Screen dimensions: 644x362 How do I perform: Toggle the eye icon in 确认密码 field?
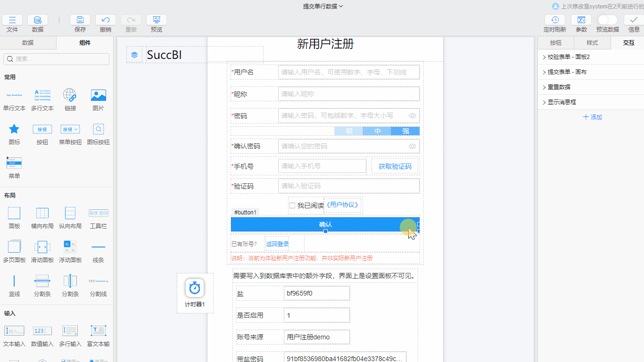pyautogui.click(x=413, y=146)
